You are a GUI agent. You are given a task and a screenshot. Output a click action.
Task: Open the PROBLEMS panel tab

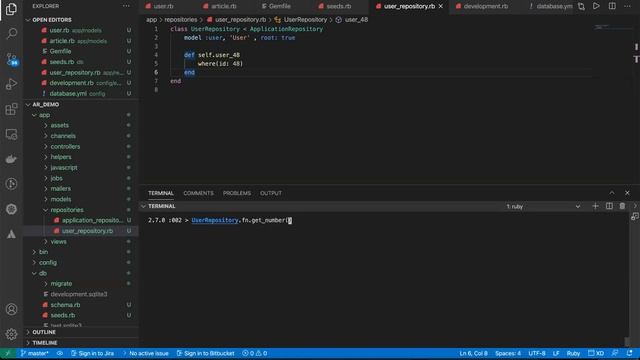pos(237,193)
